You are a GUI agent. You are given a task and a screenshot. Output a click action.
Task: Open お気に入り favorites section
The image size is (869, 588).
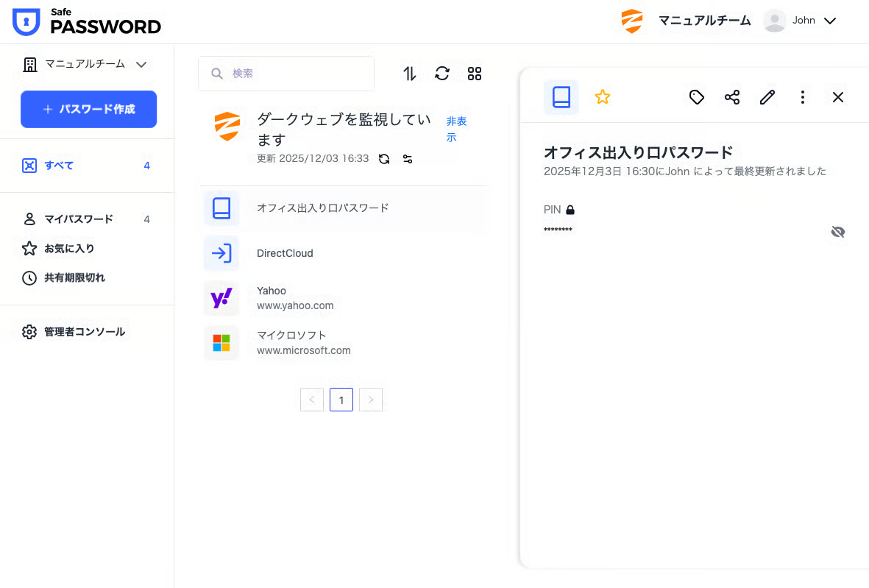tap(69, 249)
